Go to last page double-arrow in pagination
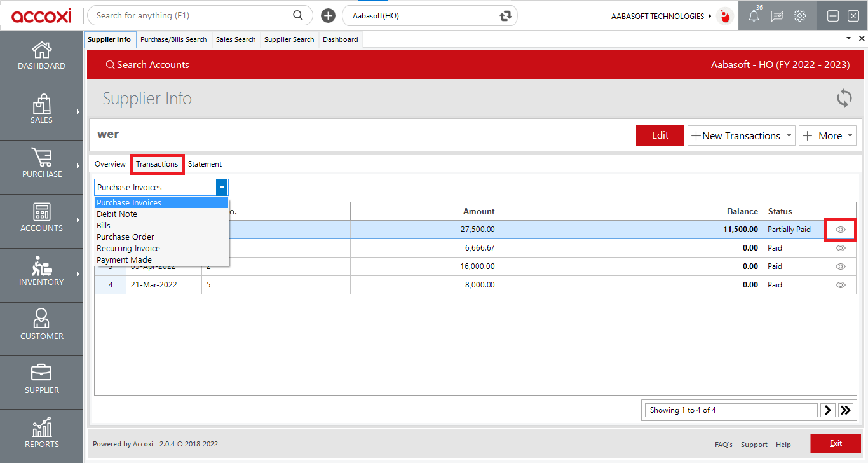This screenshot has width=868, height=463. [x=845, y=410]
